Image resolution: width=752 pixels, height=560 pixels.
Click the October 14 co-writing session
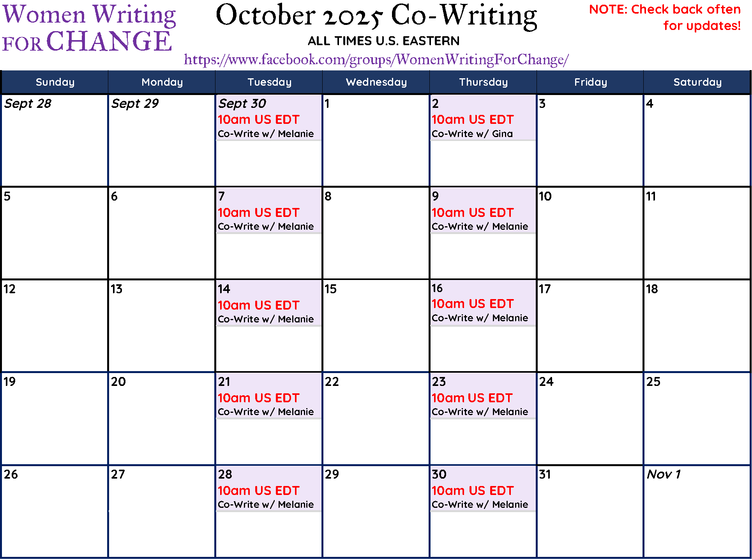[269, 303]
